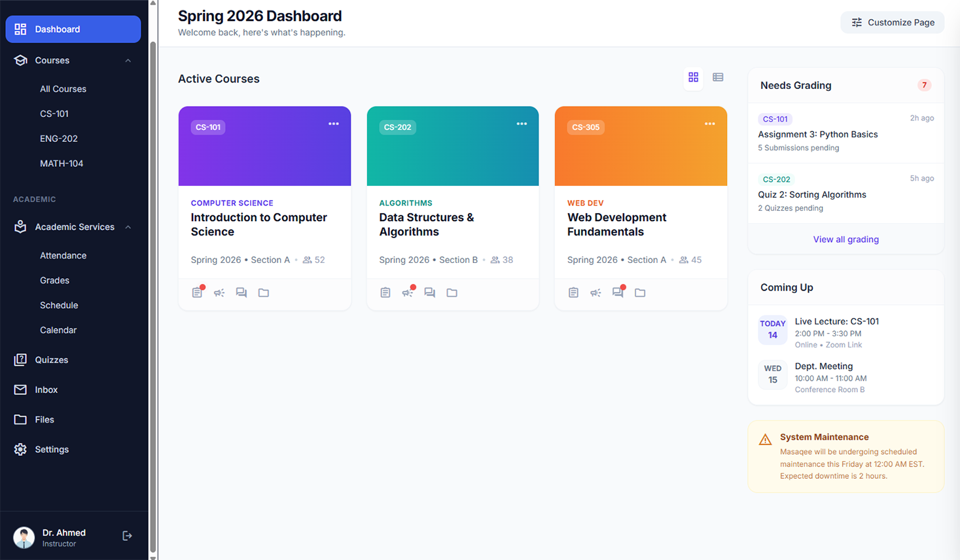The height and width of the screenshot is (560, 960).
Task: Click the CS-101 tag in Needs Grading
Action: (x=775, y=119)
